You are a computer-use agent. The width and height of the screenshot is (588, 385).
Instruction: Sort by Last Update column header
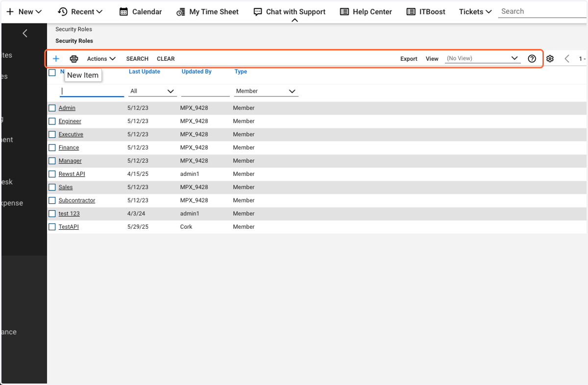click(x=145, y=72)
